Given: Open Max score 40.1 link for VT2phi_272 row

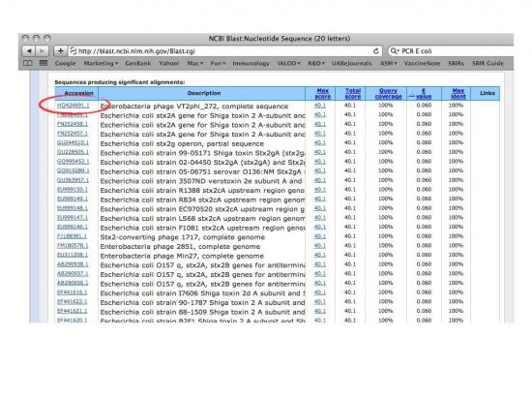Looking at the screenshot, I should (x=319, y=106).
